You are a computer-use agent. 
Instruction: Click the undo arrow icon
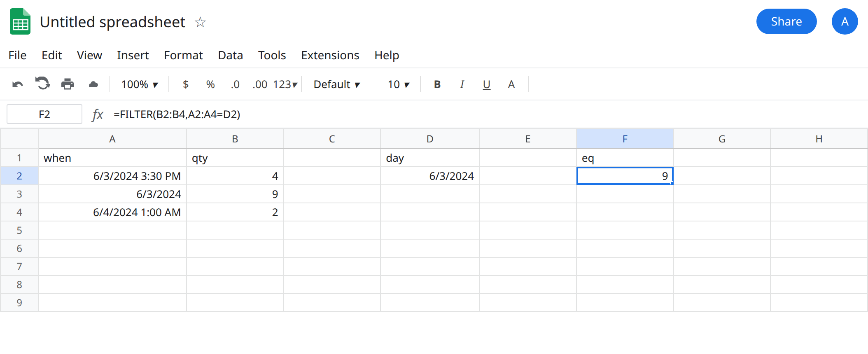(18, 84)
